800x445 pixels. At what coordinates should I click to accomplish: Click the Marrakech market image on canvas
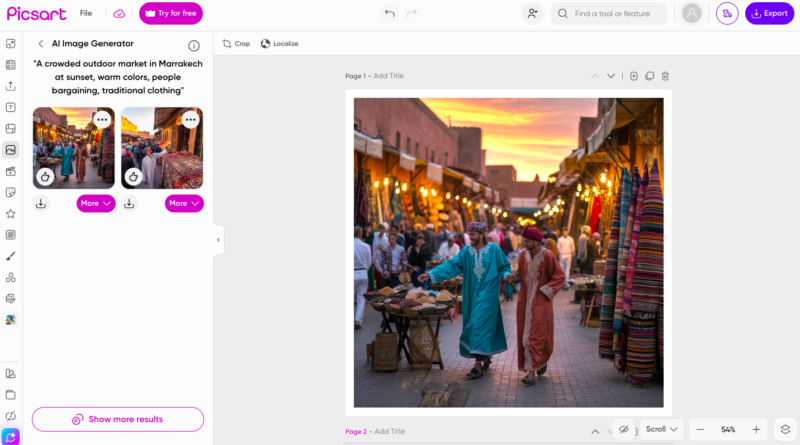coord(509,253)
